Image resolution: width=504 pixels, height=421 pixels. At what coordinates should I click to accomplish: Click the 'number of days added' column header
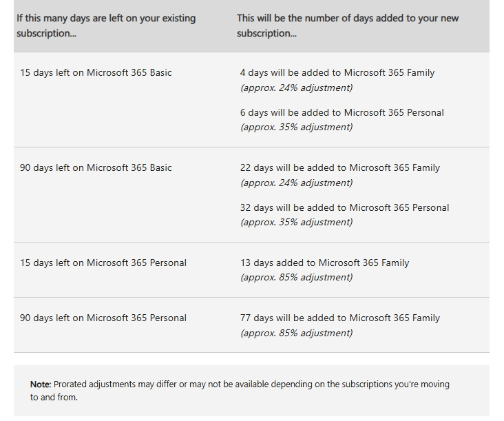pos(348,25)
